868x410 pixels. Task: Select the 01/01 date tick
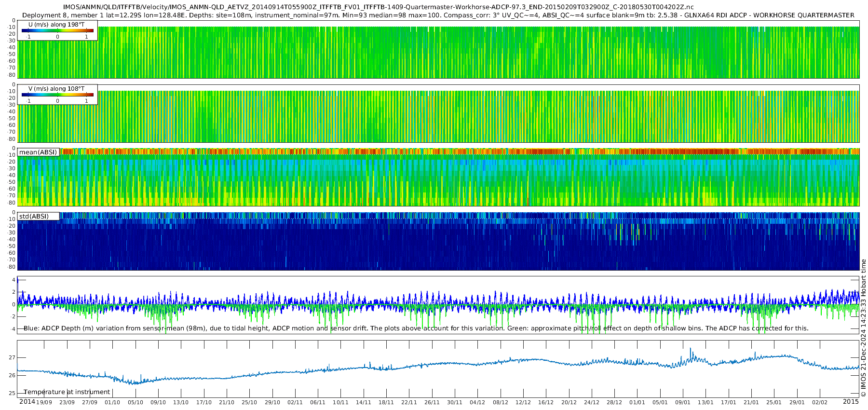click(637, 402)
